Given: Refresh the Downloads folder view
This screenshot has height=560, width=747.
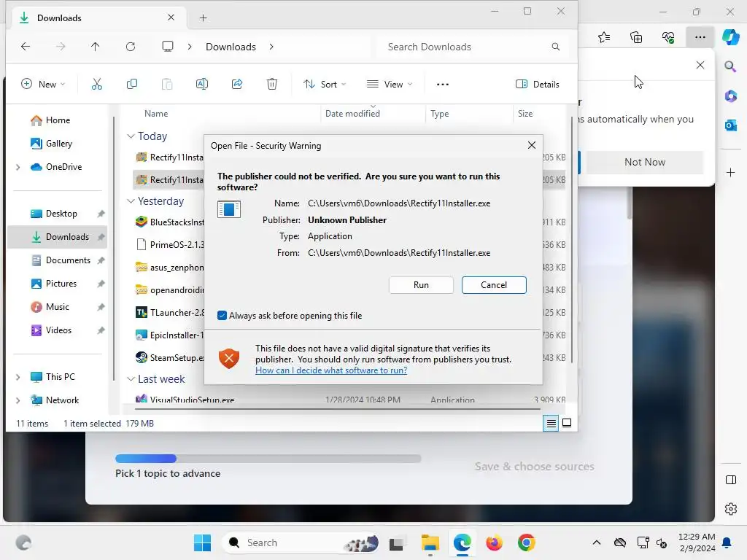Looking at the screenshot, I should [x=131, y=46].
